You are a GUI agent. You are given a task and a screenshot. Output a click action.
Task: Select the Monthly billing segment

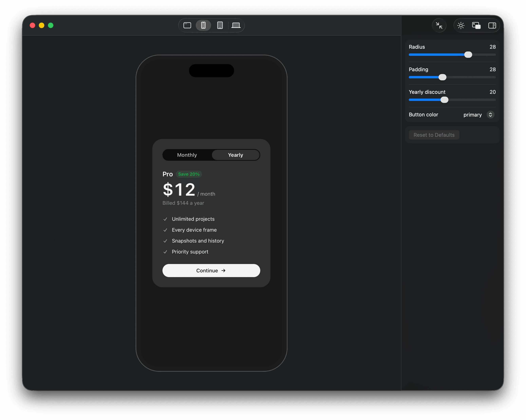click(x=187, y=155)
